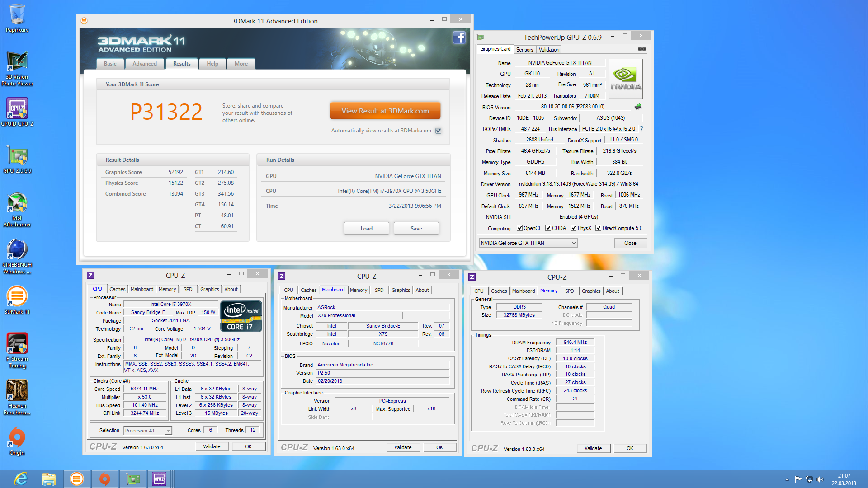
Task: Switch to Sensors tab in GPU-Z
Action: pos(524,50)
